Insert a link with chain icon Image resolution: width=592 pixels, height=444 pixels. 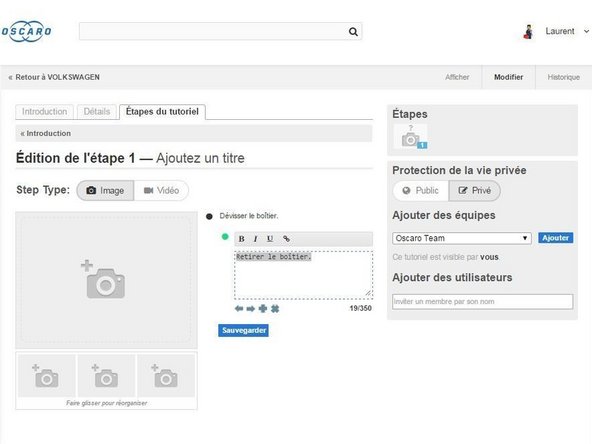click(287, 239)
